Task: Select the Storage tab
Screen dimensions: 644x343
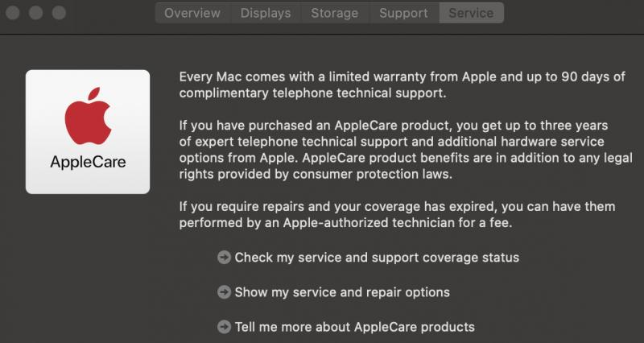Action: click(335, 13)
